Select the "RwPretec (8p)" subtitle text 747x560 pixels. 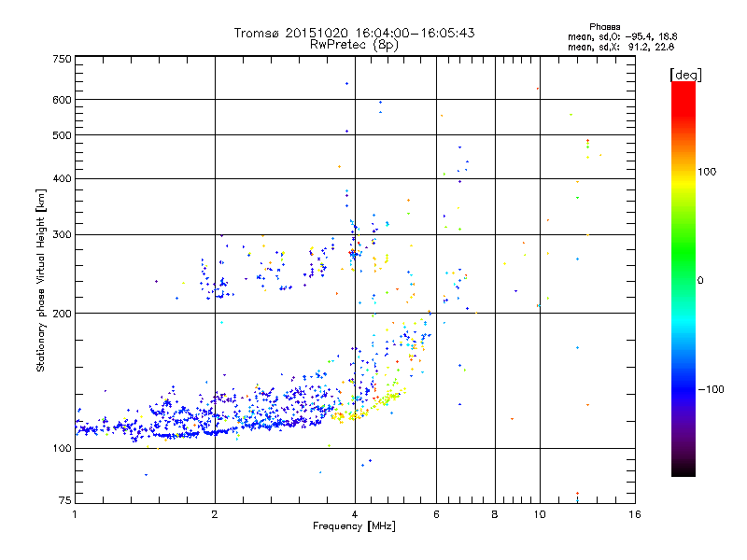pyautogui.click(x=354, y=45)
